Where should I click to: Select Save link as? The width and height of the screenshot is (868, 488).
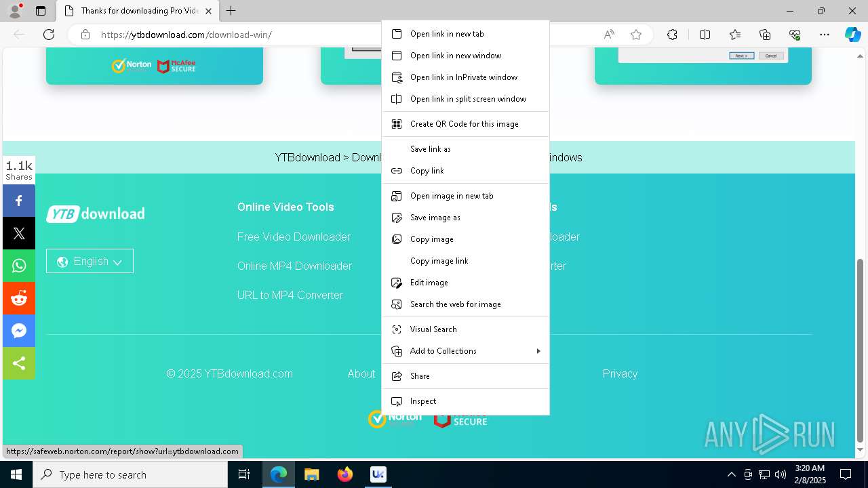coord(466,149)
